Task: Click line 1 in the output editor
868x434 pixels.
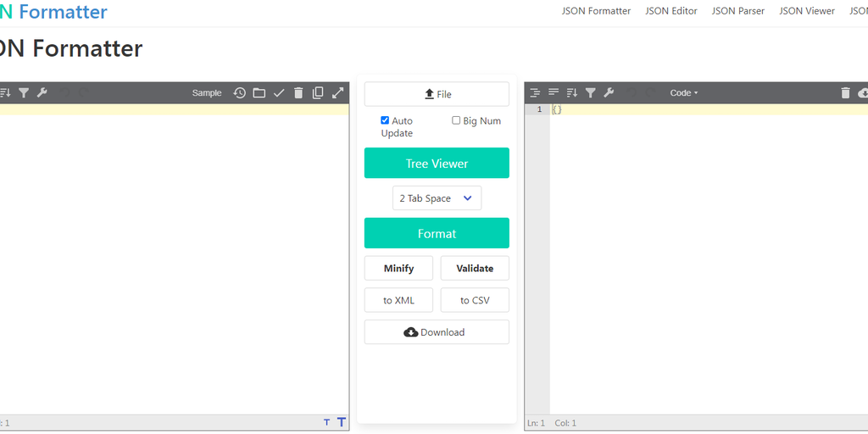Action: pyautogui.click(x=709, y=109)
